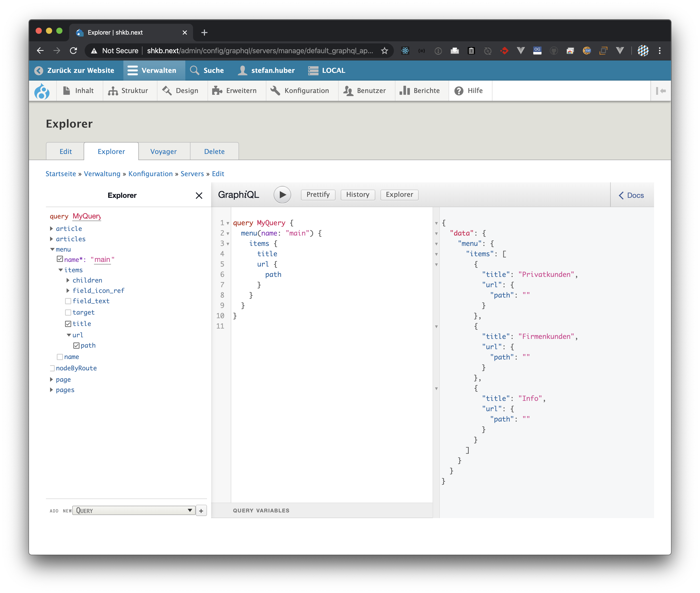Follow the Servers breadcrumb link
This screenshot has width=700, height=593.
(192, 174)
